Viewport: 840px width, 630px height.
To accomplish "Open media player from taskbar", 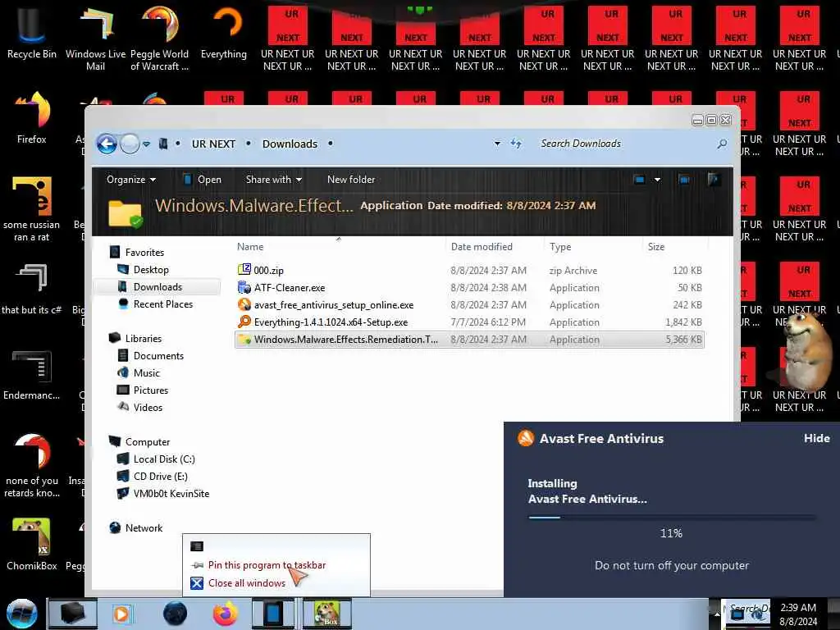I will tap(121, 614).
